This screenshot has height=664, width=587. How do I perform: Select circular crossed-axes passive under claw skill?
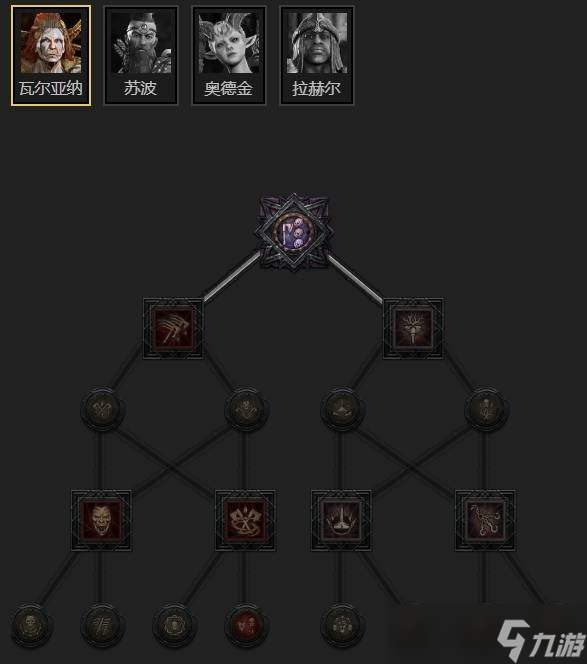[x=101, y=409]
